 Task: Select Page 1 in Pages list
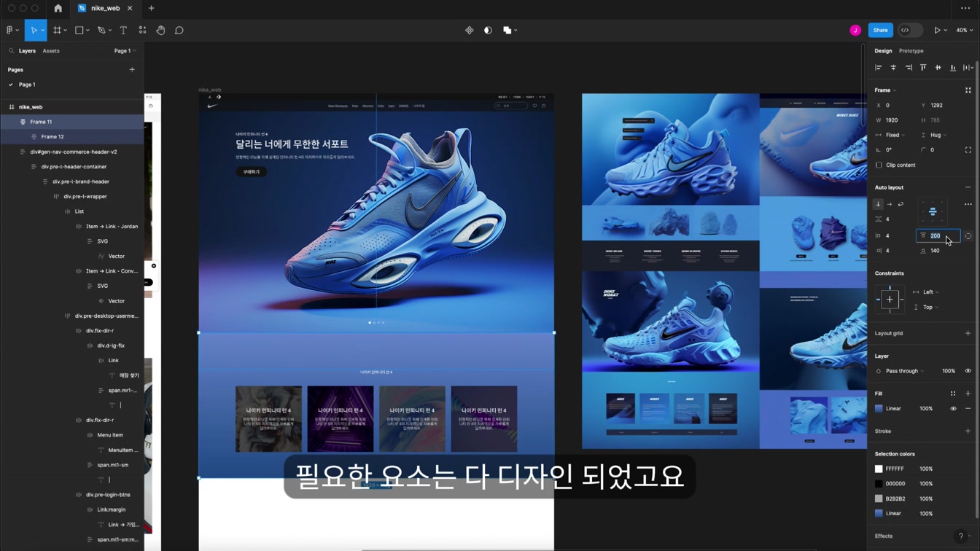tap(27, 85)
